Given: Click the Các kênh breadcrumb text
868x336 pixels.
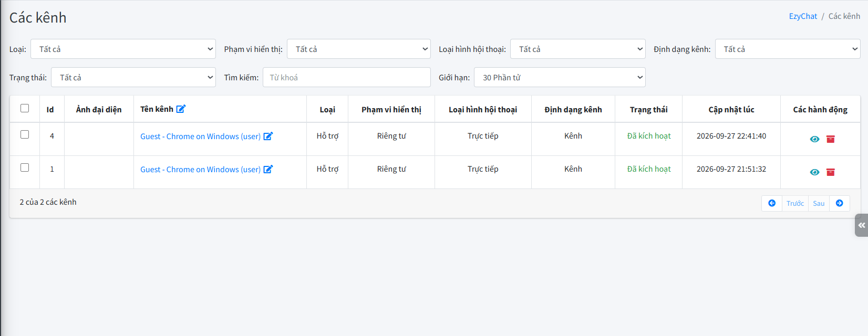Looking at the screenshot, I should [x=844, y=16].
